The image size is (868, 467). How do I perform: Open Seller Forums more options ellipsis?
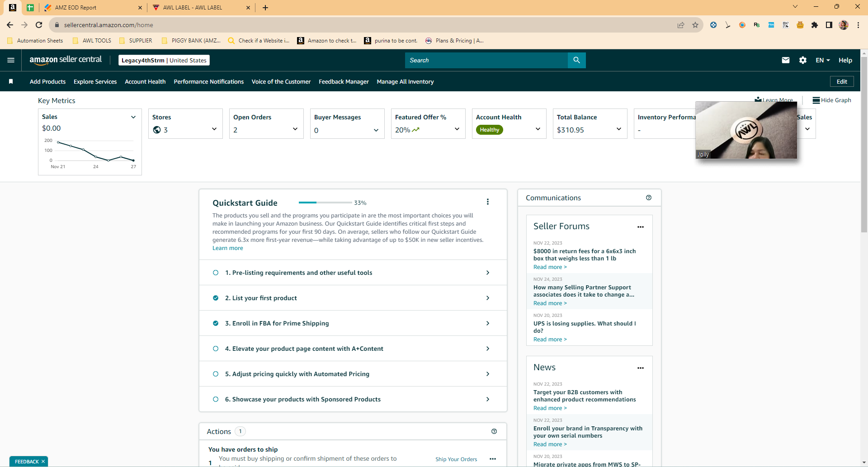coord(641,227)
